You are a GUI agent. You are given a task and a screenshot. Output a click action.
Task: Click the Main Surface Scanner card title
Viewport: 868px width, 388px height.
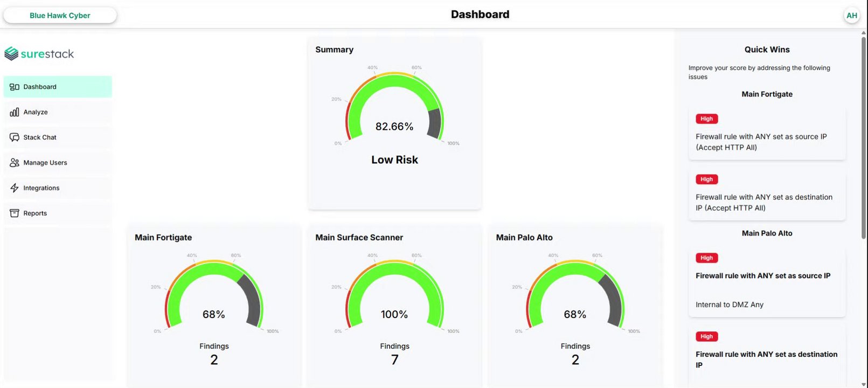coord(359,238)
